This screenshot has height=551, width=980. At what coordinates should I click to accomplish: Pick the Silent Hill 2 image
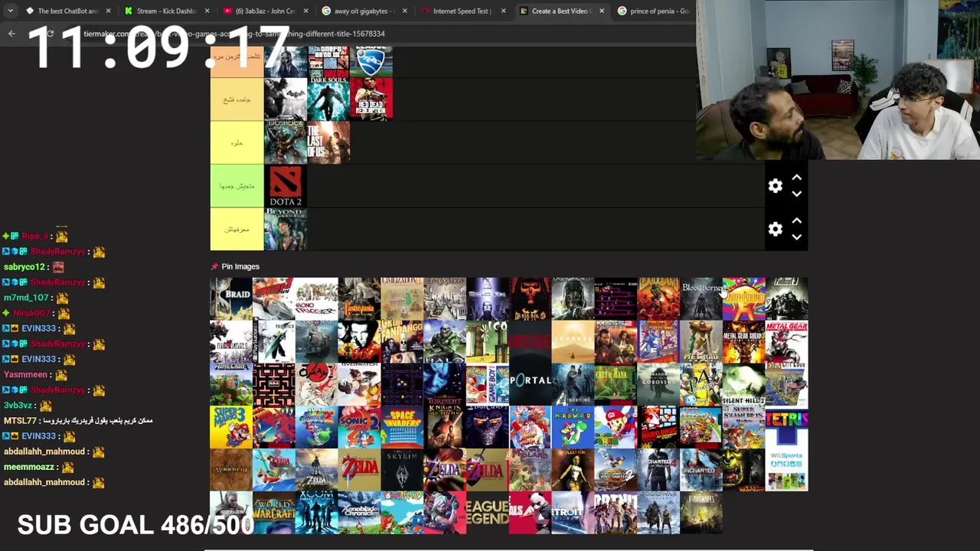coord(744,384)
